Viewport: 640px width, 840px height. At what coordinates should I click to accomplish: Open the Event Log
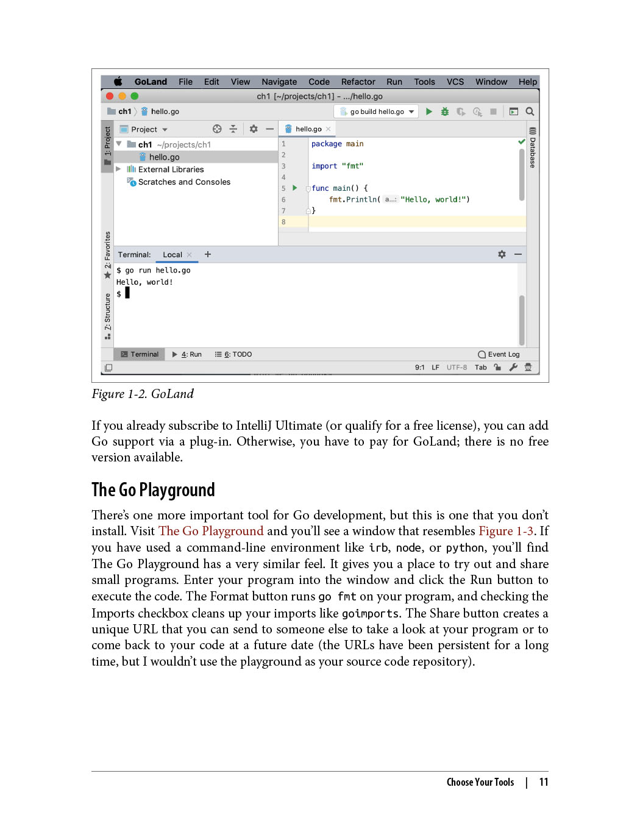point(499,354)
